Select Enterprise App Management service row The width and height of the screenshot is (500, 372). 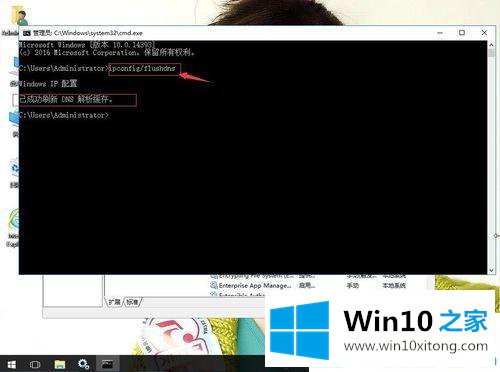click(308, 286)
